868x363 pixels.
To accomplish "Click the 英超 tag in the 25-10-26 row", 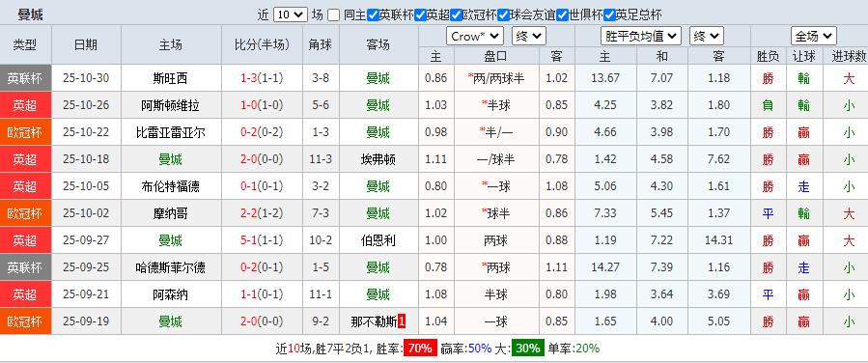I will [25, 105].
